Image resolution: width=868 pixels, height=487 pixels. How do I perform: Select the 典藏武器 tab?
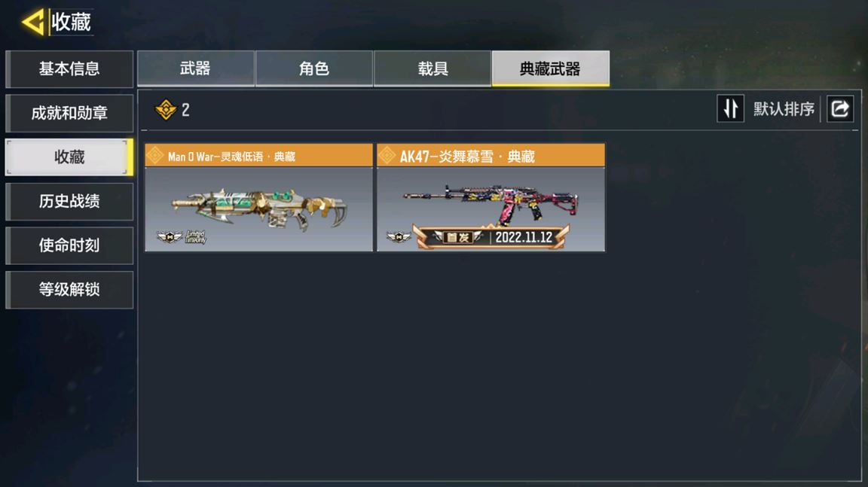point(551,68)
